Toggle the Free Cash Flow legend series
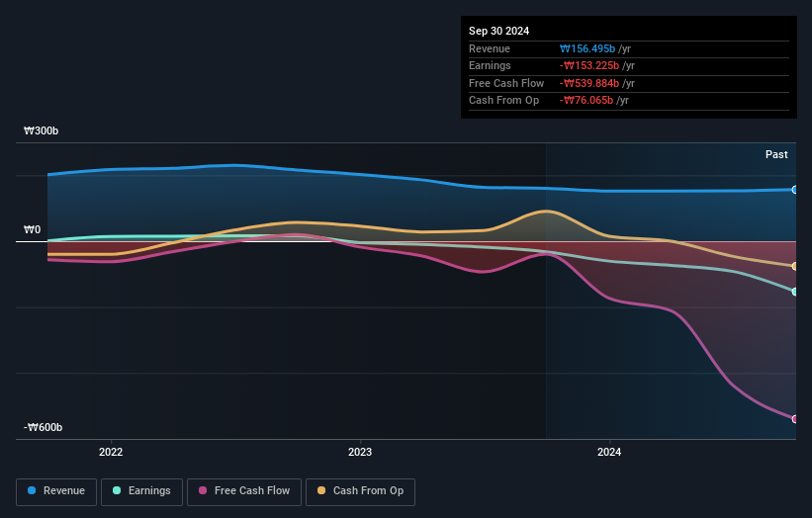The image size is (812, 518). [x=244, y=491]
